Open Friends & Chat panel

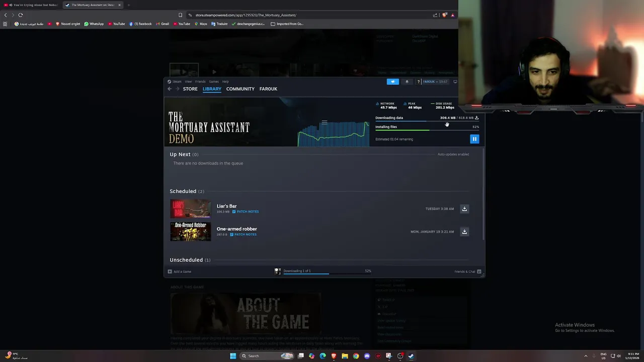pyautogui.click(x=468, y=271)
